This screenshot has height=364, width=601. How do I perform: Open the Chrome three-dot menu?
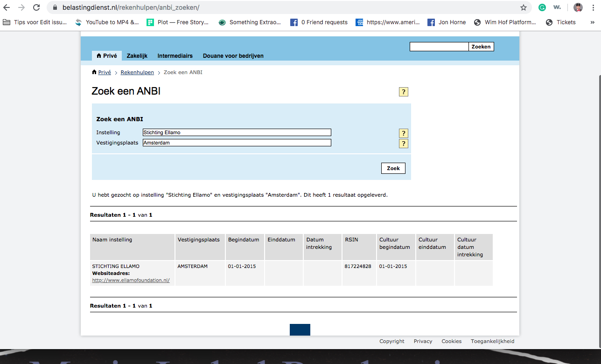click(593, 7)
